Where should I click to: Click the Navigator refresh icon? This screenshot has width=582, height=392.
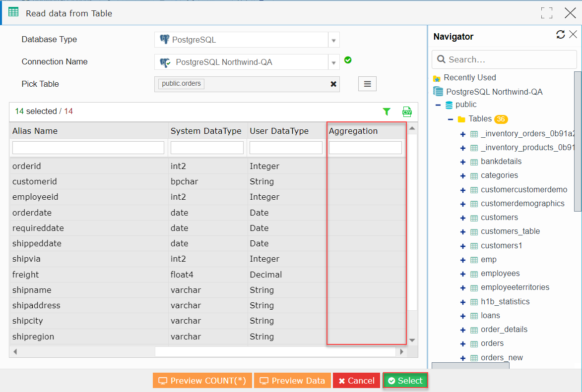(x=561, y=35)
